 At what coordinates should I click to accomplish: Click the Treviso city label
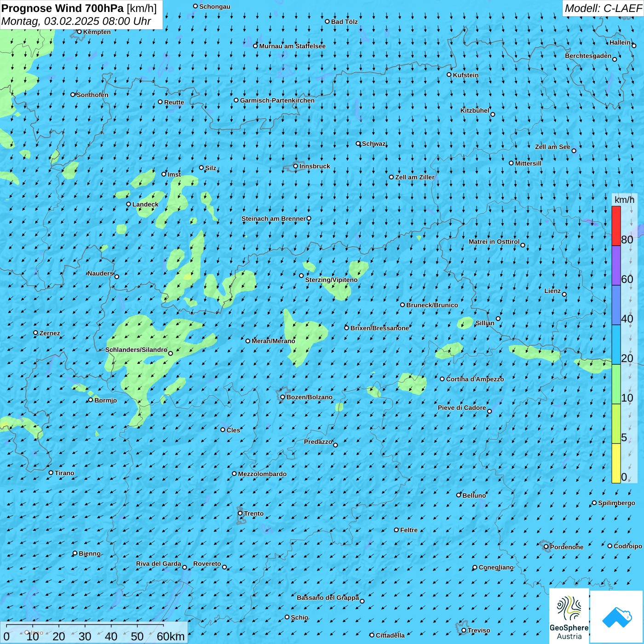pyautogui.click(x=478, y=630)
